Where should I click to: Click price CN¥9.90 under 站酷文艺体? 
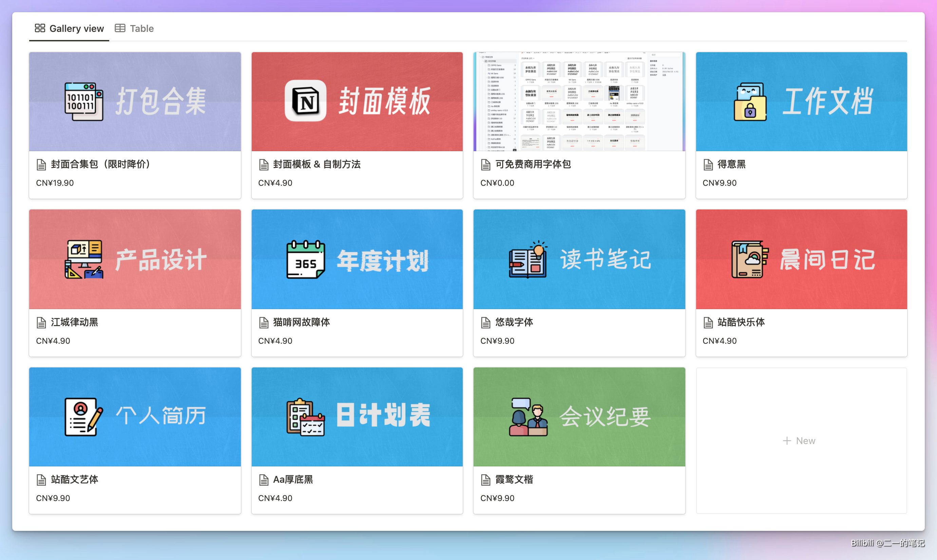click(x=53, y=498)
